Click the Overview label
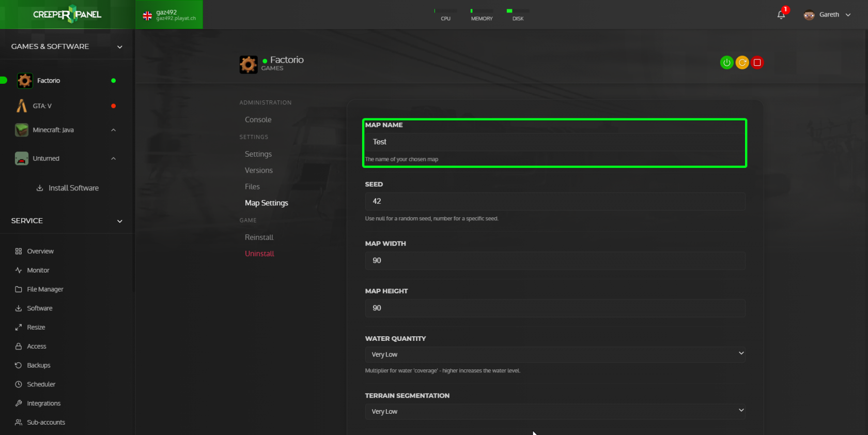The image size is (868, 435). coord(40,251)
